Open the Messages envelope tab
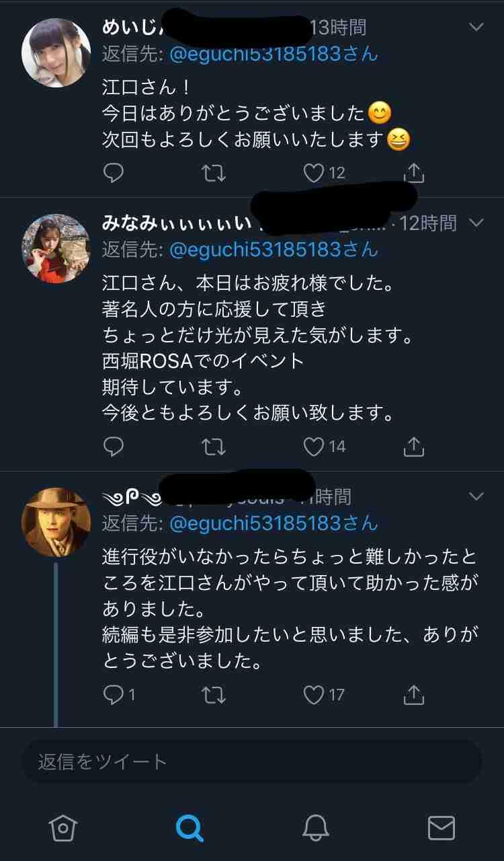Screen dimensions: 504x861 (x=441, y=827)
